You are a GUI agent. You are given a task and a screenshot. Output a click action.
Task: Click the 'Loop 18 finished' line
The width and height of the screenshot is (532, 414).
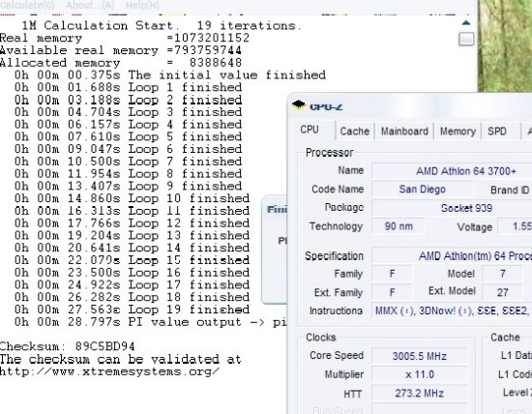click(x=132, y=297)
